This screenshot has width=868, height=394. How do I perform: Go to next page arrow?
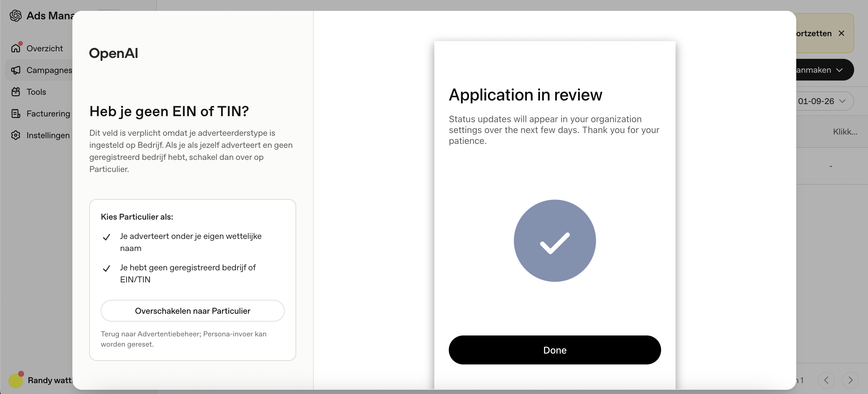tap(850, 380)
